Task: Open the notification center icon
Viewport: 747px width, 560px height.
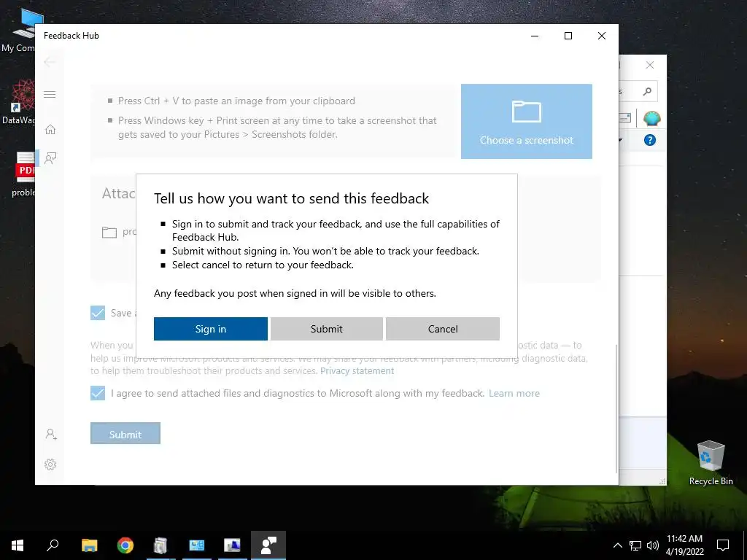Action: tap(723, 545)
